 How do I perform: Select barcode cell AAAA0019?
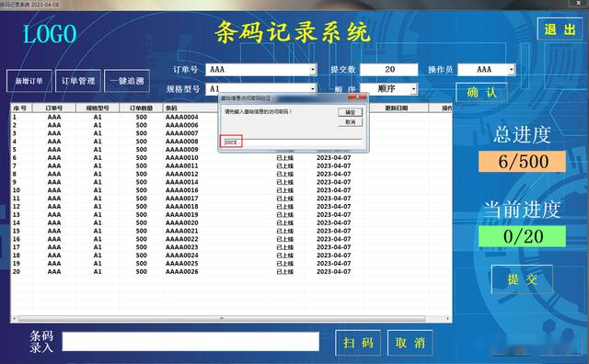click(x=182, y=215)
